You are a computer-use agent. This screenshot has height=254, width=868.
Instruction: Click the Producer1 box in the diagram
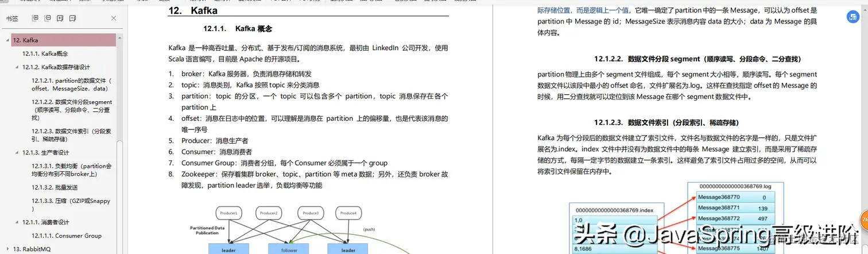(x=228, y=213)
